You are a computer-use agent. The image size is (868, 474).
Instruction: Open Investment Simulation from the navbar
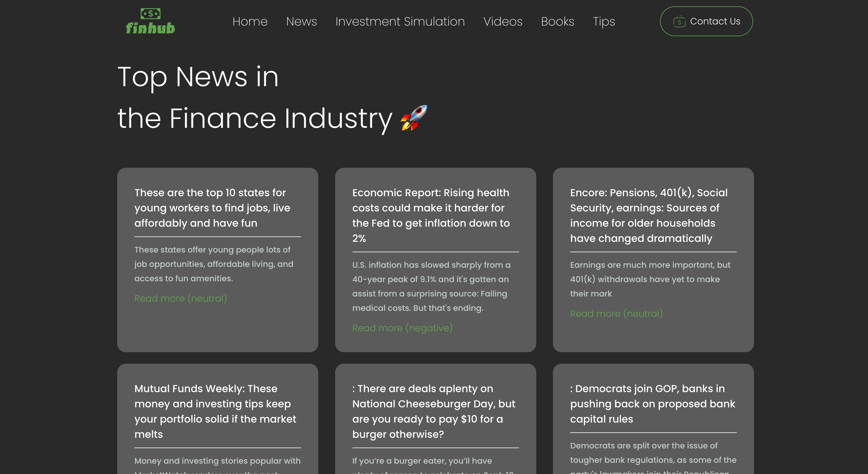pyautogui.click(x=400, y=22)
